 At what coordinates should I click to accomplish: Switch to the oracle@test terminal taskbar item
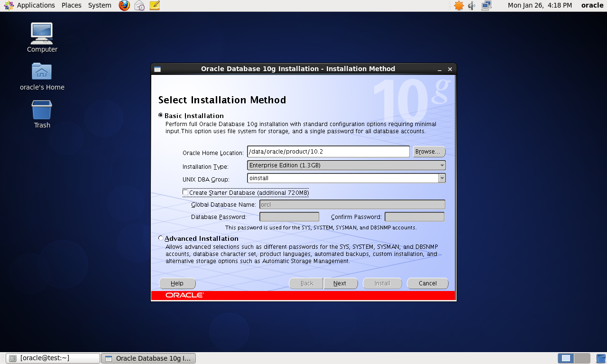[53, 358]
